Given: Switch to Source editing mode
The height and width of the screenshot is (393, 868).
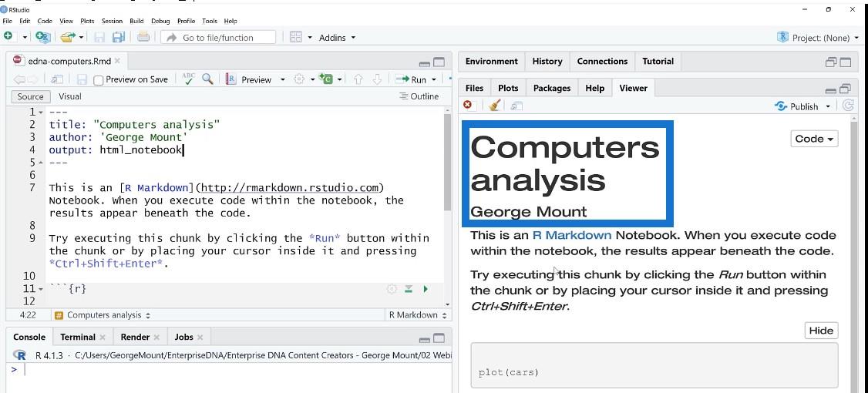Looking at the screenshot, I should point(30,96).
